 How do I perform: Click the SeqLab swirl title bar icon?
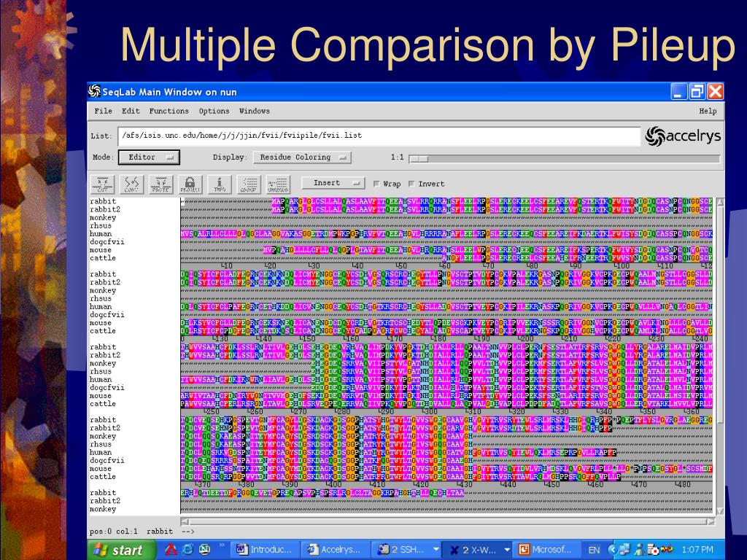tap(94, 91)
